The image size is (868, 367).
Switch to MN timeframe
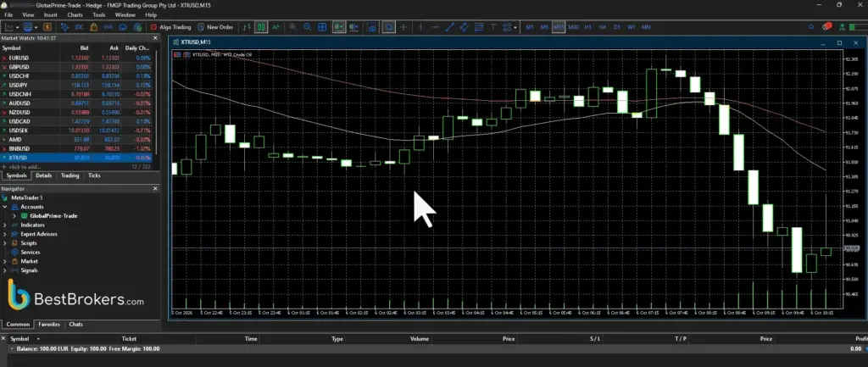646,27
